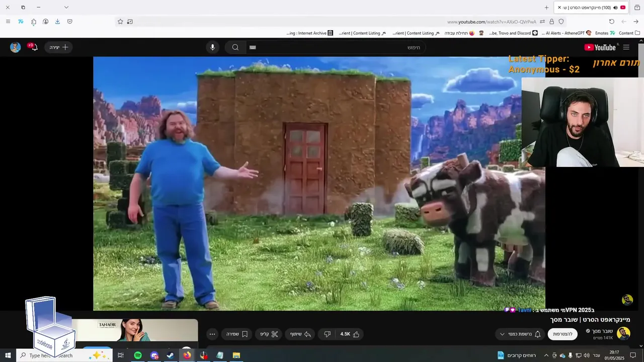644x362 pixels.
Task: Open the Trovo and Discord bookmark
Action: click(x=513, y=33)
